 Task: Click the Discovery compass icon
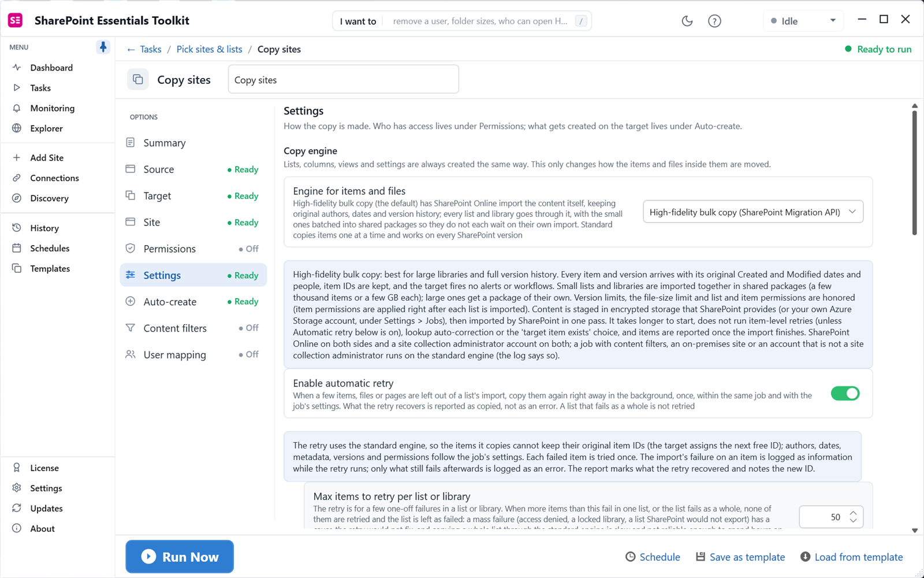pos(17,198)
